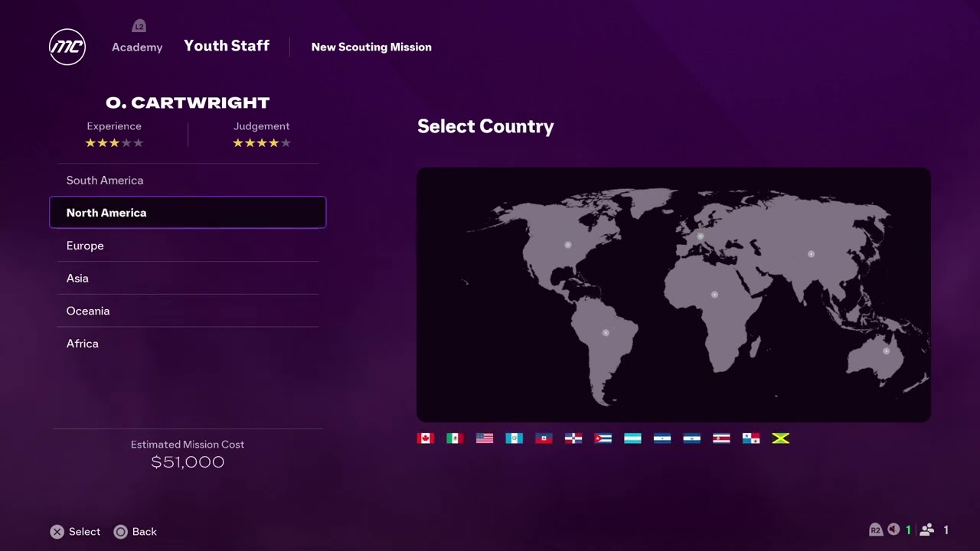
Task: Select the Canada flag
Action: [426, 439]
